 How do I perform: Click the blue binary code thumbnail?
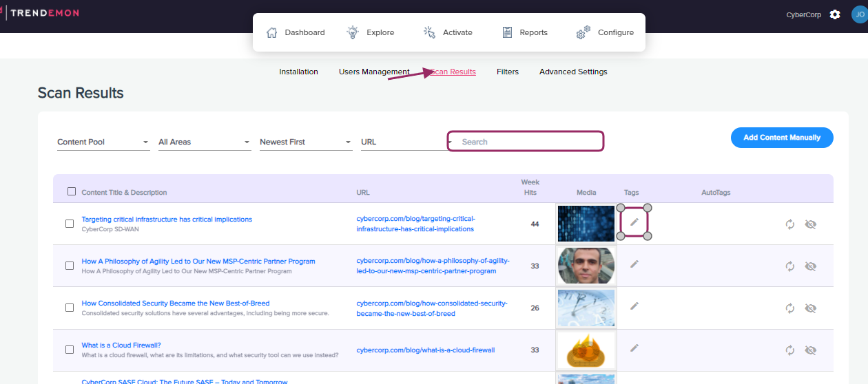(586, 223)
